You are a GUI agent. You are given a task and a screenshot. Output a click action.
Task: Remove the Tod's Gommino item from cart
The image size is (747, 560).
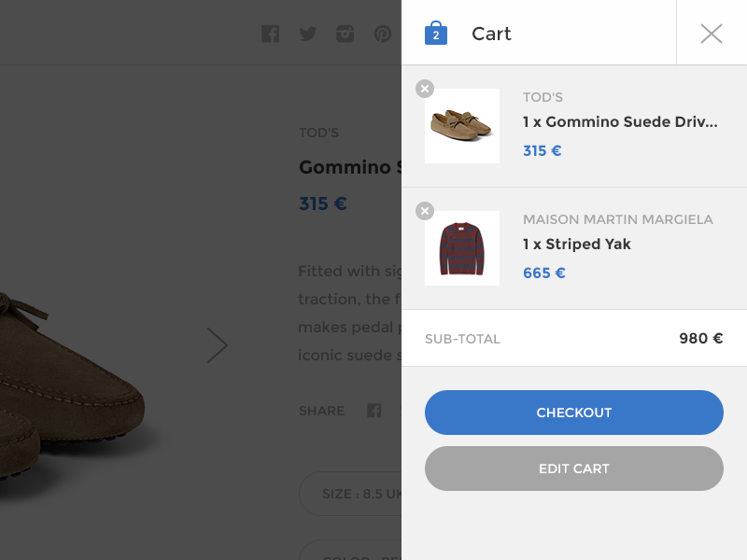point(425,89)
